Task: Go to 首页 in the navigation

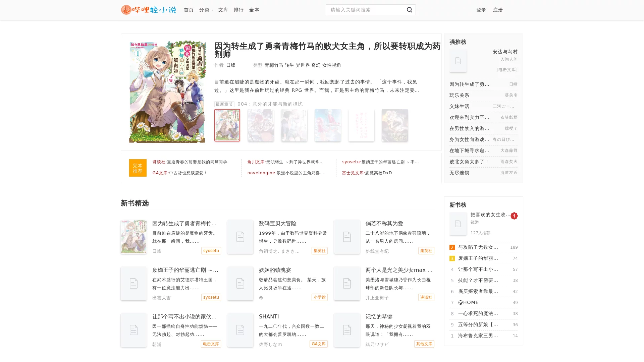Action: [x=189, y=10]
